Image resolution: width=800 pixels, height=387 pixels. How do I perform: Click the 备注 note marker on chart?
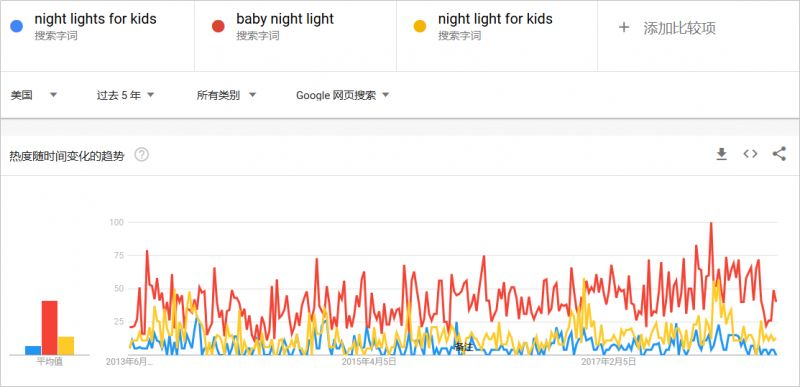[463, 348]
